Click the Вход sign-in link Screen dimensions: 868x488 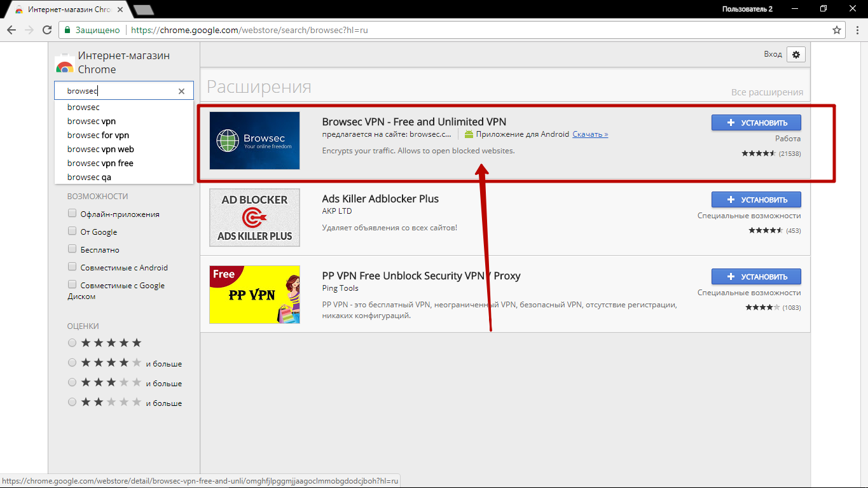click(773, 54)
